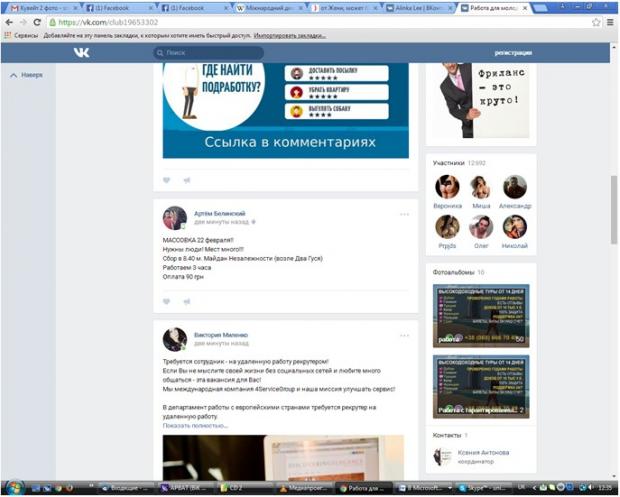This screenshot has height=497, width=620.
Task: Click the page's vertical scrollbar thumb
Action: tap(613, 200)
